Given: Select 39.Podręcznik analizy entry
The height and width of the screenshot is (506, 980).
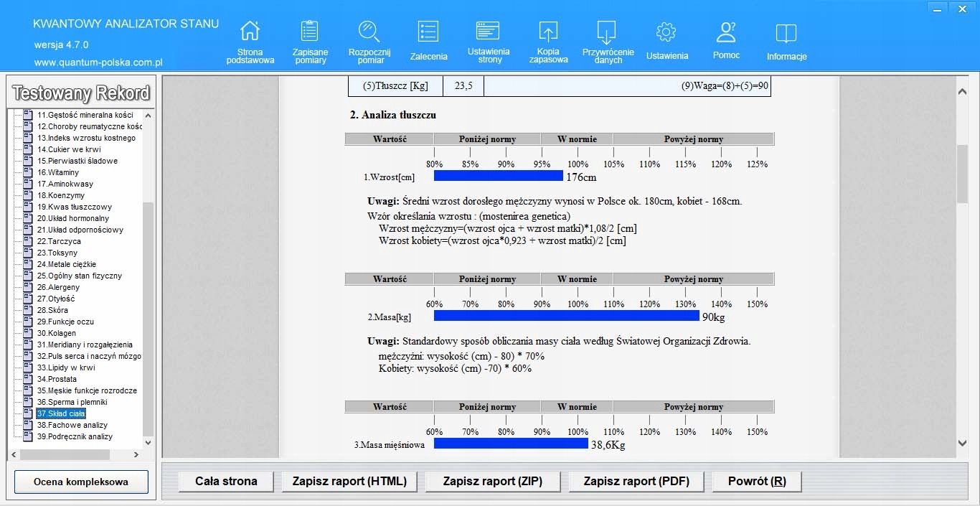Looking at the screenshot, I should 75,436.
